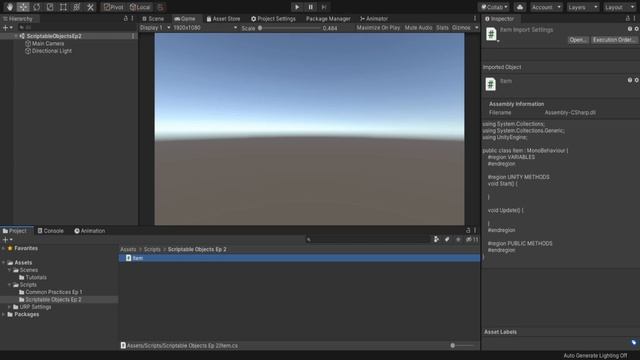This screenshot has width=640, height=360.
Task: Toggle hidden packages visibility count
Action: pyautogui.click(x=472, y=240)
